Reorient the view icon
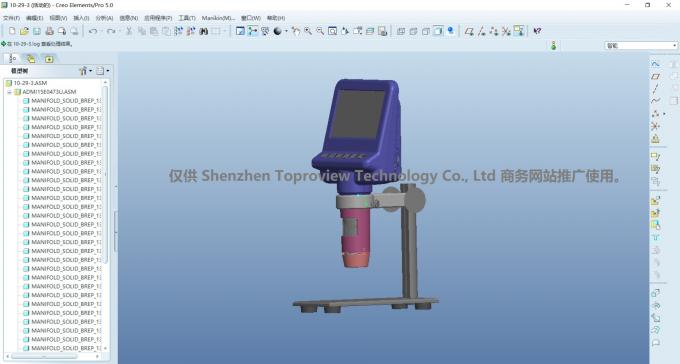This screenshot has width=680, height=364. tap(345, 31)
